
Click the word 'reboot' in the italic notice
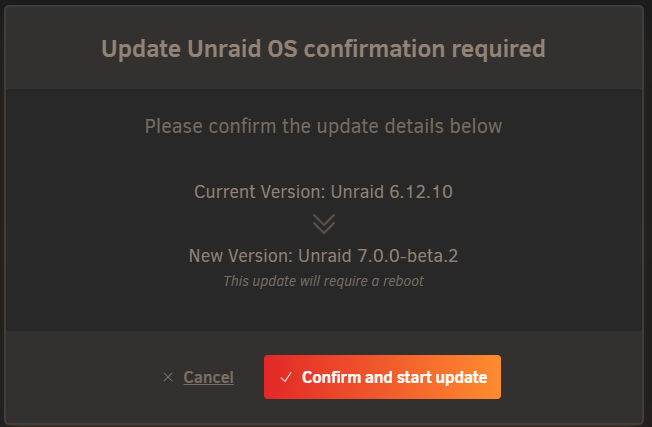[403, 281]
